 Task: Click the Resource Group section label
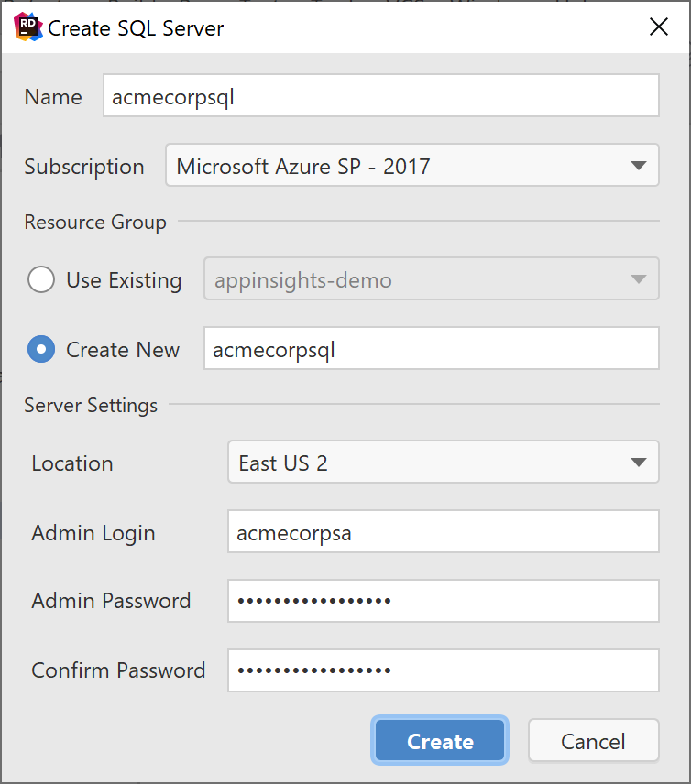[95, 222]
